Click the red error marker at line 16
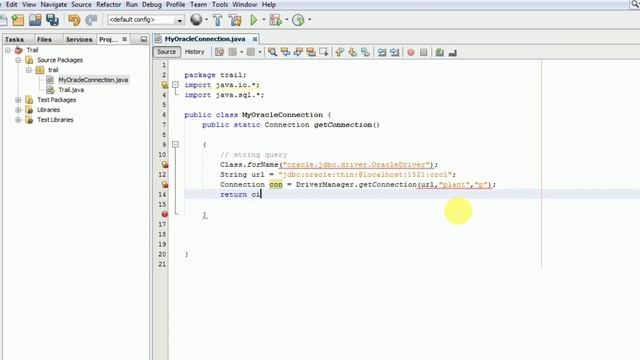The width and height of the screenshot is (640, 360). coord(164,214)
